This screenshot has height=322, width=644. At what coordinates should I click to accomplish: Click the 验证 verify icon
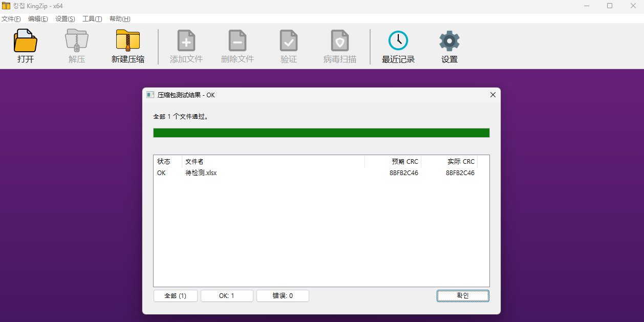pyautogui.click(x=289, y=41)
